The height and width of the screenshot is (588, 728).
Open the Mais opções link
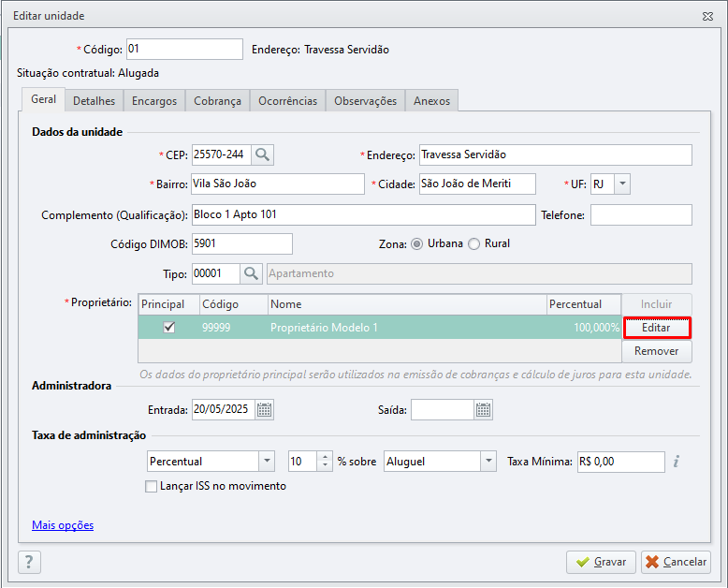tap(63, 525)
